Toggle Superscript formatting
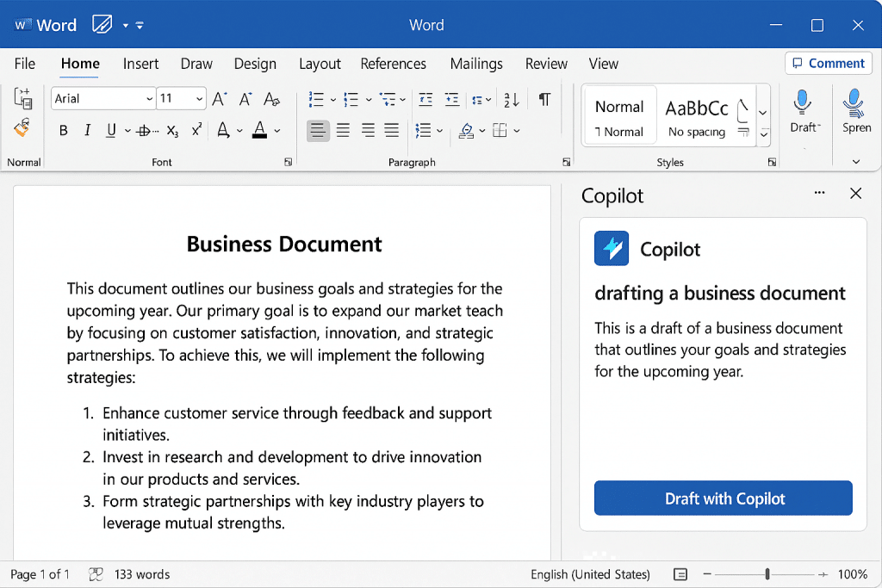 click(x=196, y=131)
